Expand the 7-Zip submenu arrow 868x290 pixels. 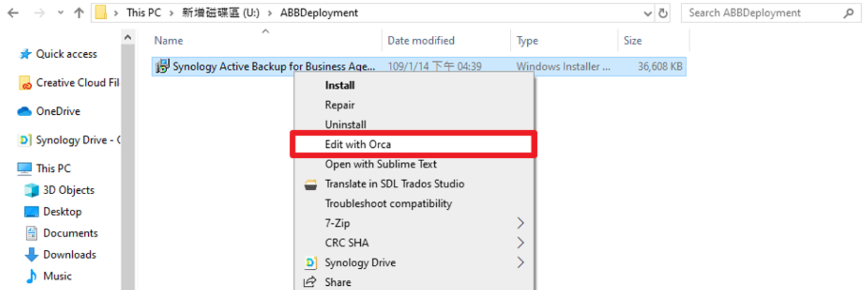[520, 223]
